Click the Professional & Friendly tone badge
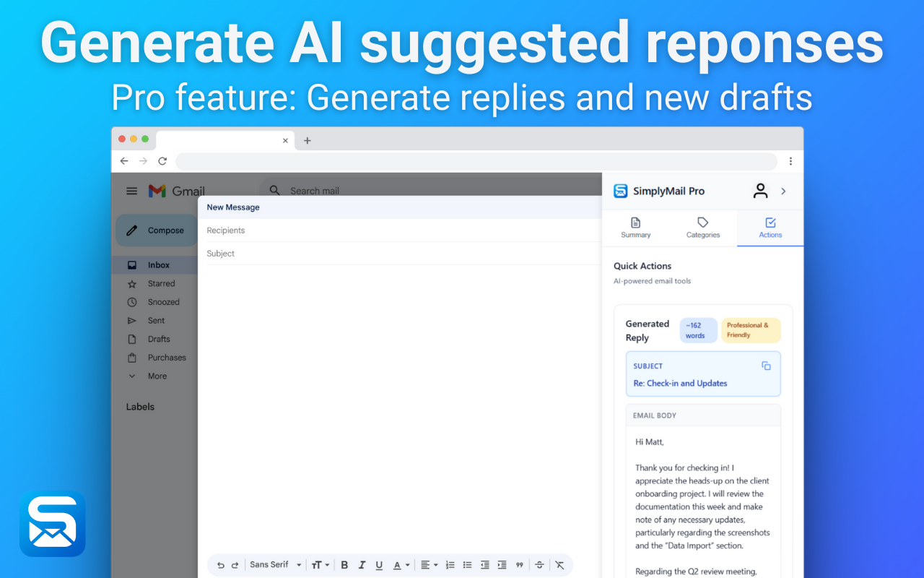924x578 pixels. [751, 330]
